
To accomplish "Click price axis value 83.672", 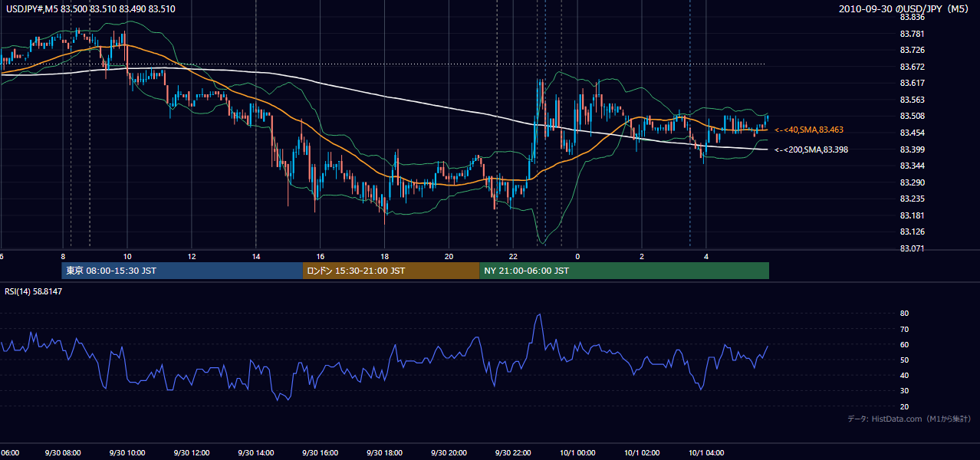I will [912, 67].
